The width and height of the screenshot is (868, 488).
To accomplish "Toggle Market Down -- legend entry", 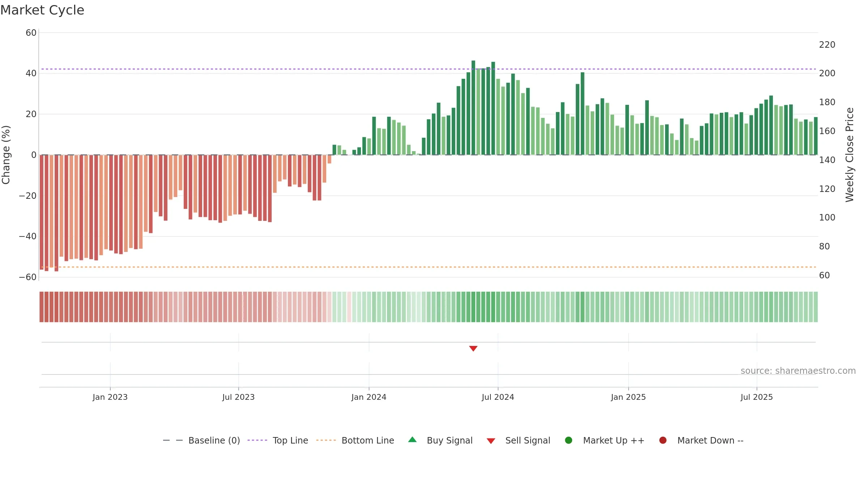I will coord(701,440).
